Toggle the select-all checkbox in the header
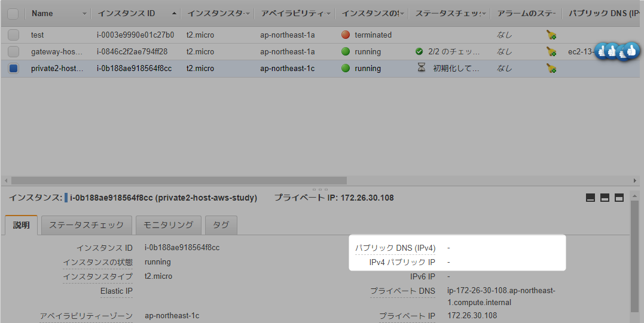 [13, 14]
